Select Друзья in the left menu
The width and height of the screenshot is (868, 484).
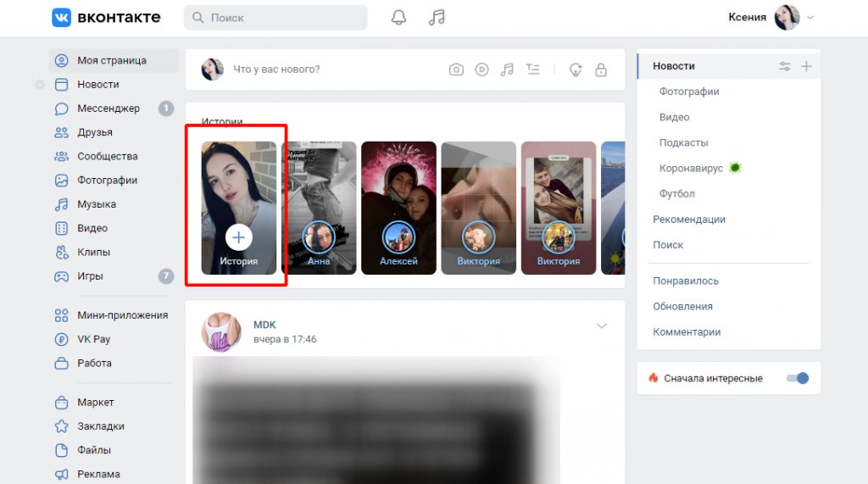94,132
